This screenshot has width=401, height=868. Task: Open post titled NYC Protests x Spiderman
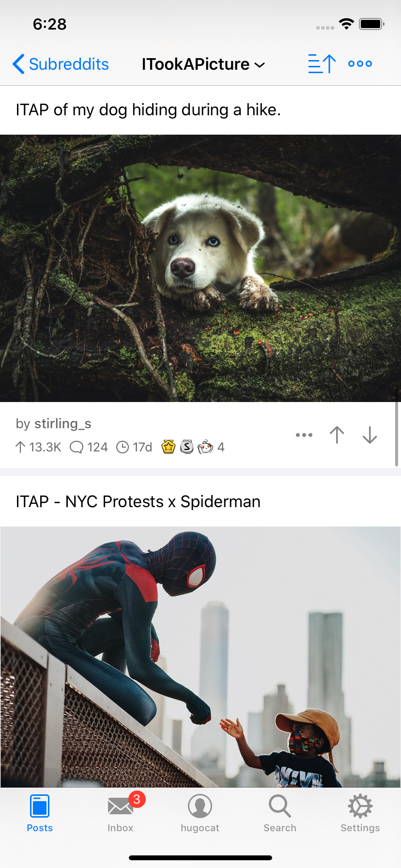click(138, 501)
